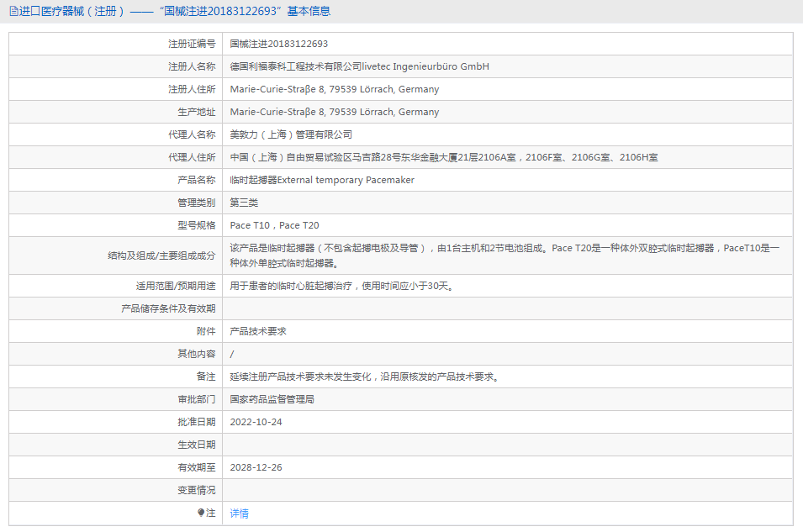Click the 适用范围/预期用途 value text
Screen dimensions: 803x532
pos(345,286)
